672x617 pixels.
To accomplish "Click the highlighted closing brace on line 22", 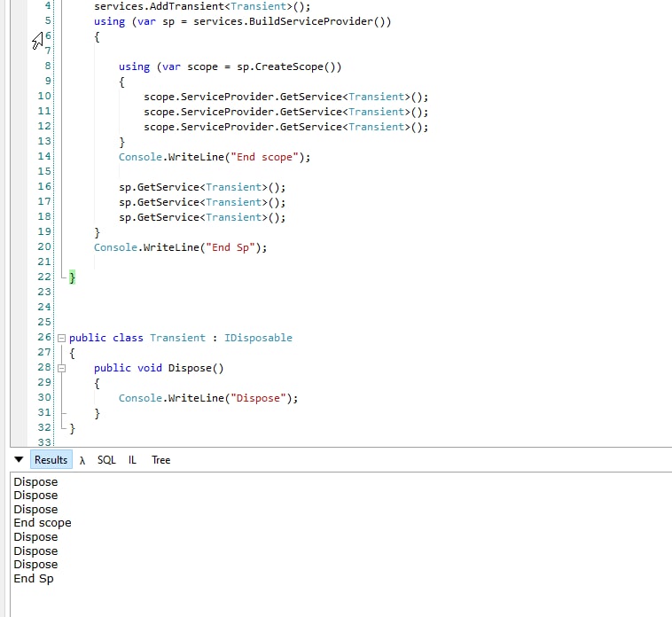I will tap(72, 277).
